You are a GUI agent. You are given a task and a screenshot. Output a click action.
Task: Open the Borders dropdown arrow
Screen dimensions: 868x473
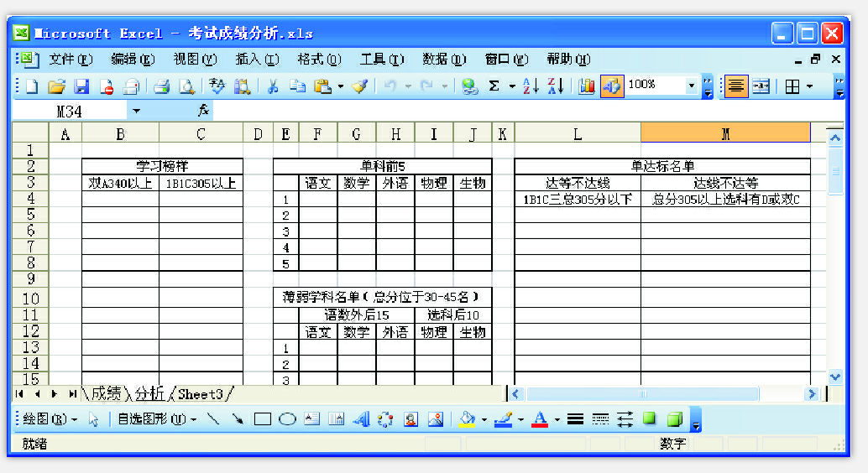tap(809, 86)
